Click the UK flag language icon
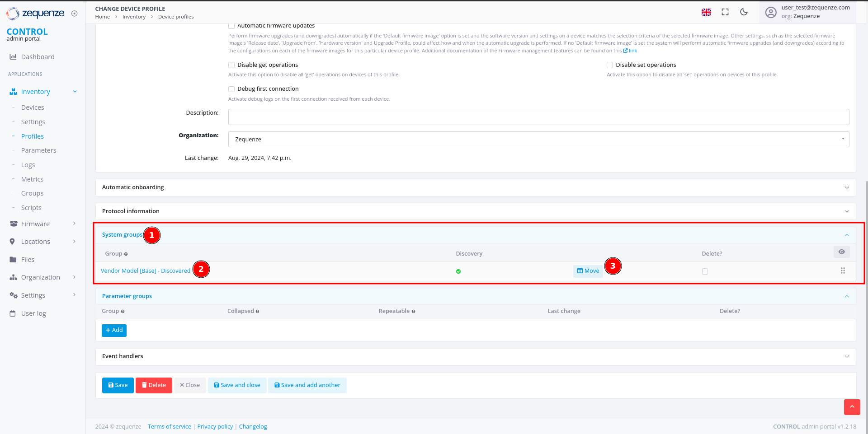Screen dimensions: 868x434 coord(706,12)
